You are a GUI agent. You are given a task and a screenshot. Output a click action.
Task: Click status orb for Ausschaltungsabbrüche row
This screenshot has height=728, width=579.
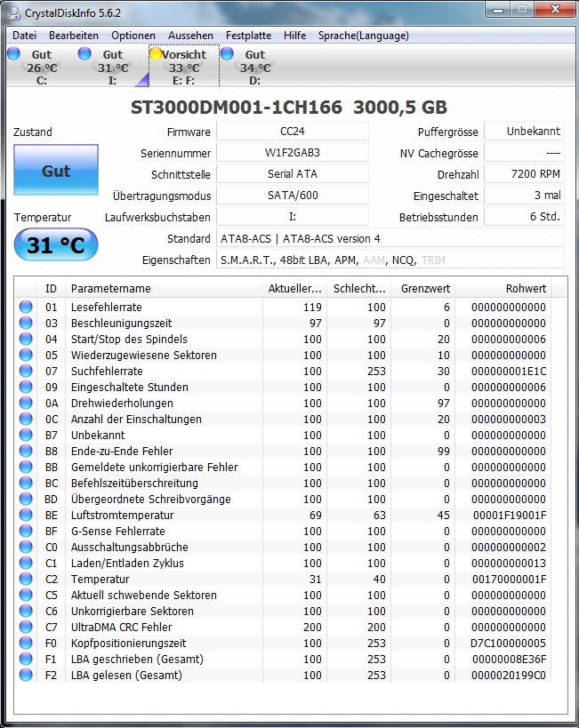pyautogui.click(x=26, y=547)
